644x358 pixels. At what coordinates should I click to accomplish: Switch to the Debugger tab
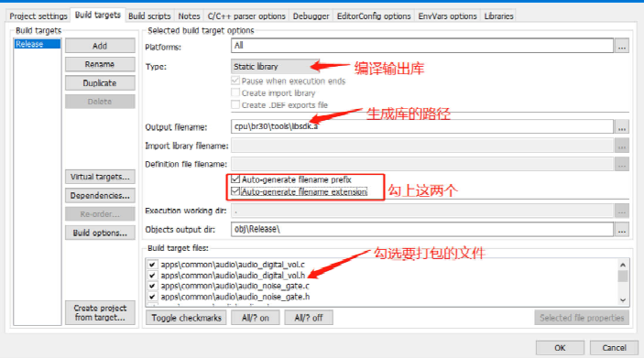coord(311,16)
